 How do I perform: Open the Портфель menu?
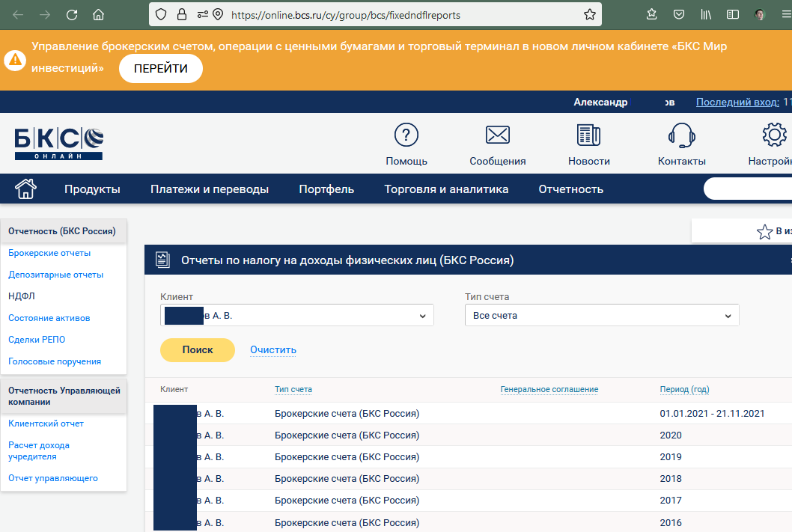[326, 189]
